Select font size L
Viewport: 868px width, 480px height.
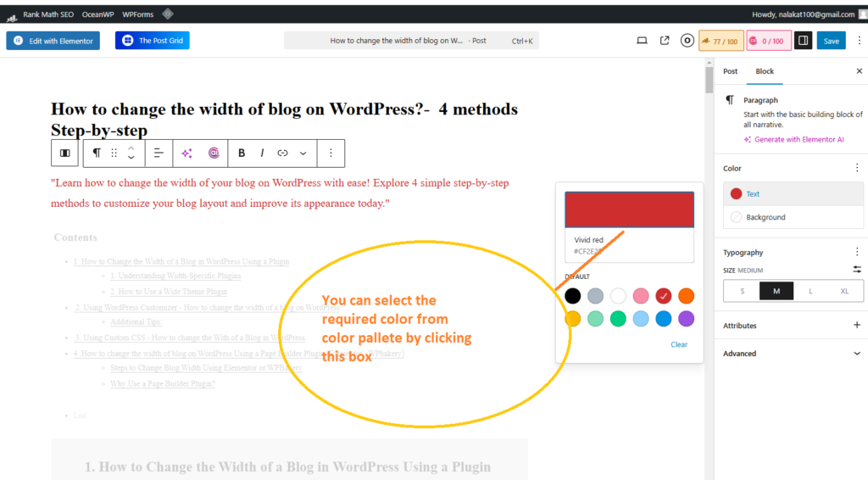(810, 291)
